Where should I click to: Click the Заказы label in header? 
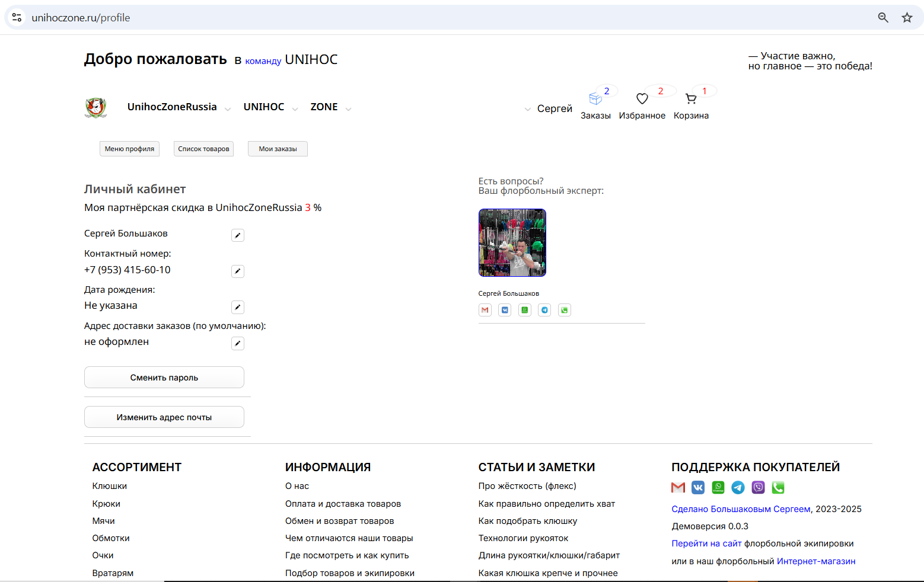(x=595, y=116)
